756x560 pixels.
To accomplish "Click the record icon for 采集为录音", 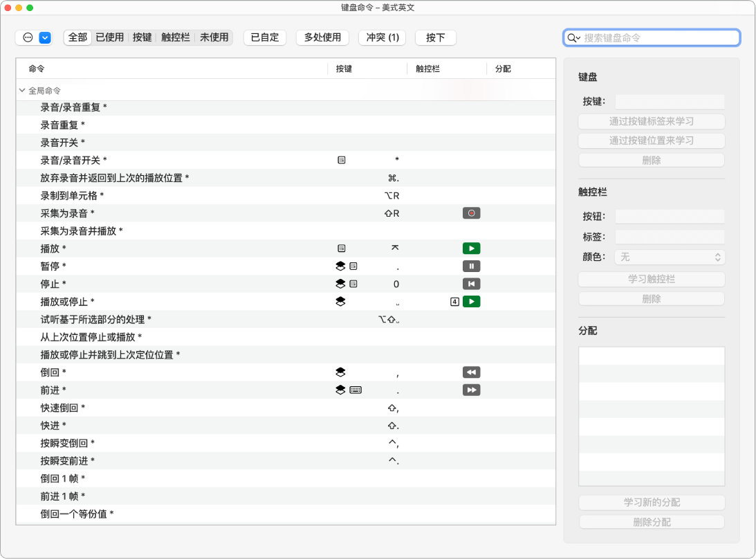I will coord(471,213).
